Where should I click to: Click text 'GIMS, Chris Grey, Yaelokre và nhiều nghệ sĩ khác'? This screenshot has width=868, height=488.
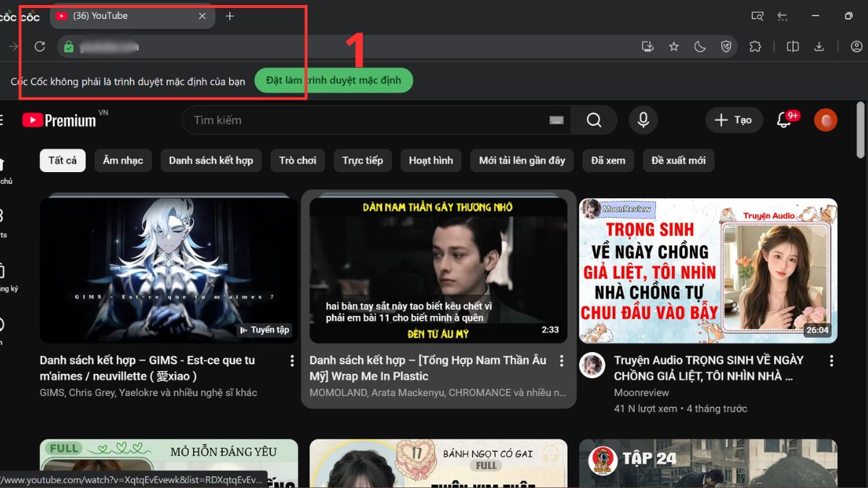(x=148, y=393)
